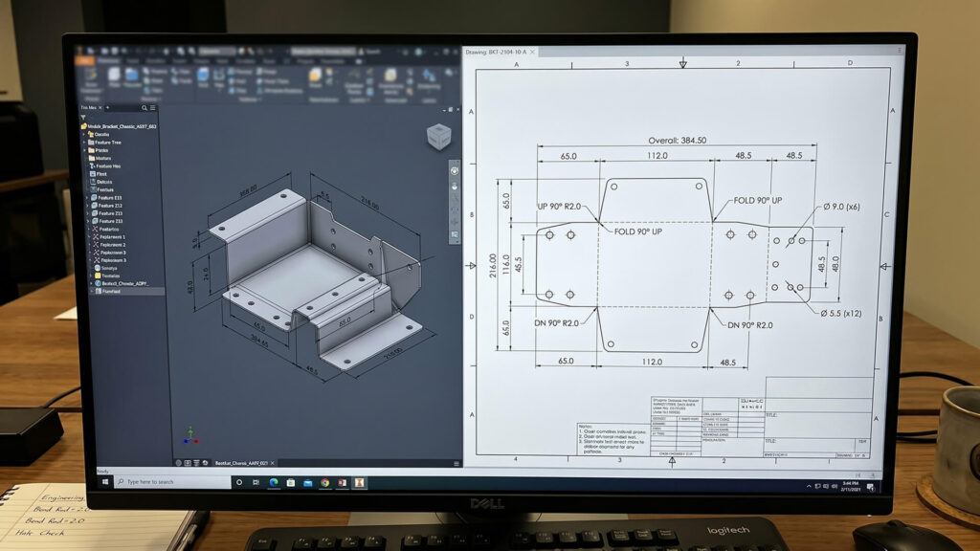The height and width of the screenshot is (551, 980).
Task: Click the Ø 5.5 (x12) hole callout
Action: click(840, 313)
